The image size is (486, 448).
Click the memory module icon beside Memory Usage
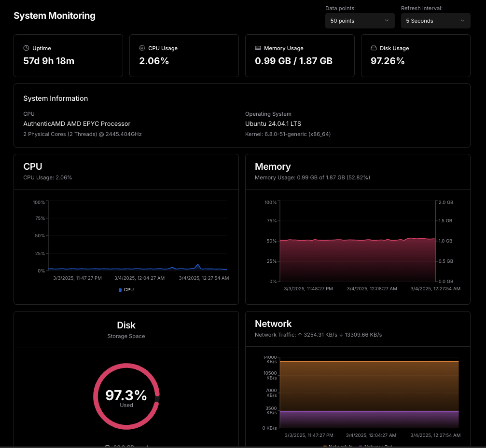coord(258,48)
